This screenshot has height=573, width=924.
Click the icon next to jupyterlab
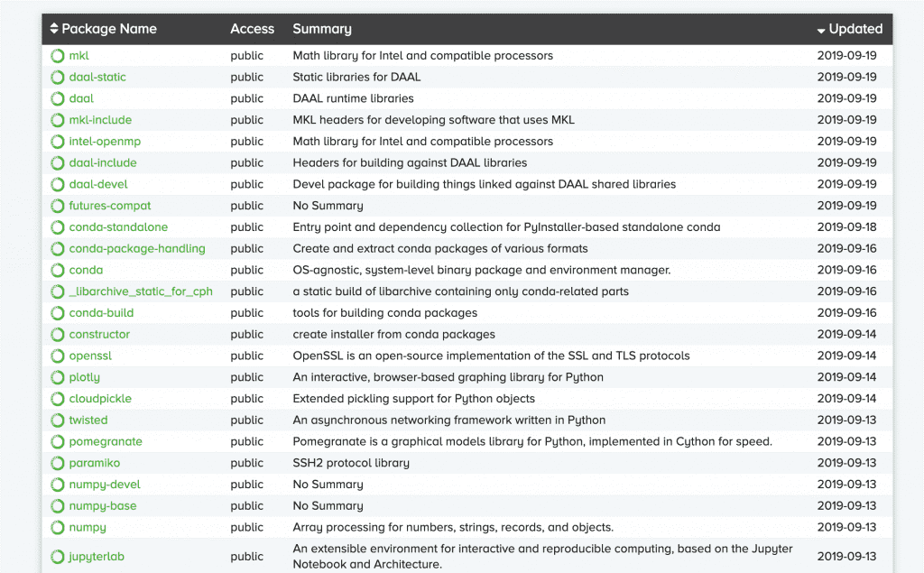pyautogui.click(x=57, y=557)
